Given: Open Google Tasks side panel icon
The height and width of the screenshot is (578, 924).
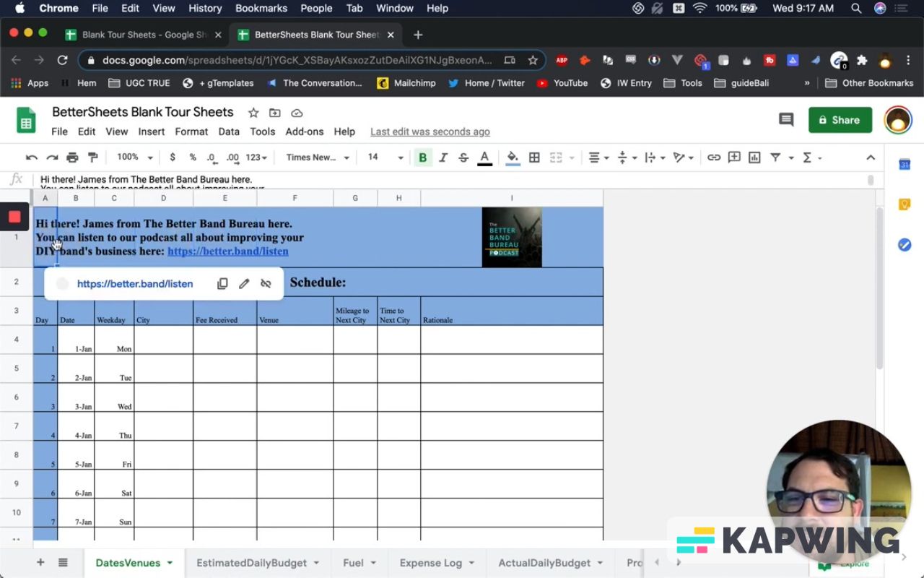Looking at the screenshot, I should [905, 245].
